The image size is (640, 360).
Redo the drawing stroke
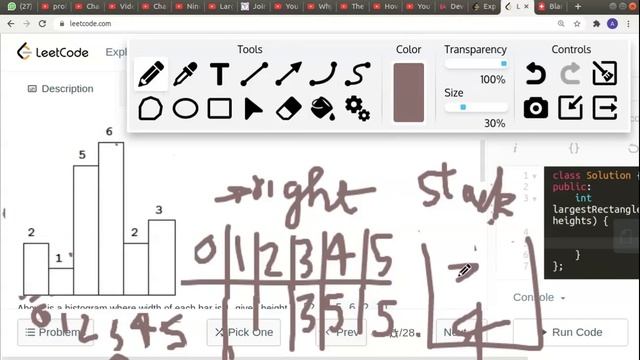click(x=570, y=73)
